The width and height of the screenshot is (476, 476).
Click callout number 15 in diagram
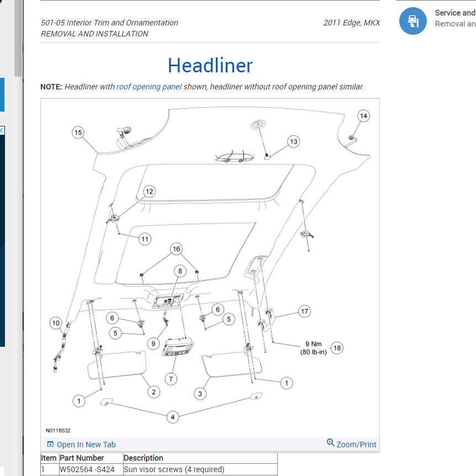pyautogui.click(x=78, y=133)
